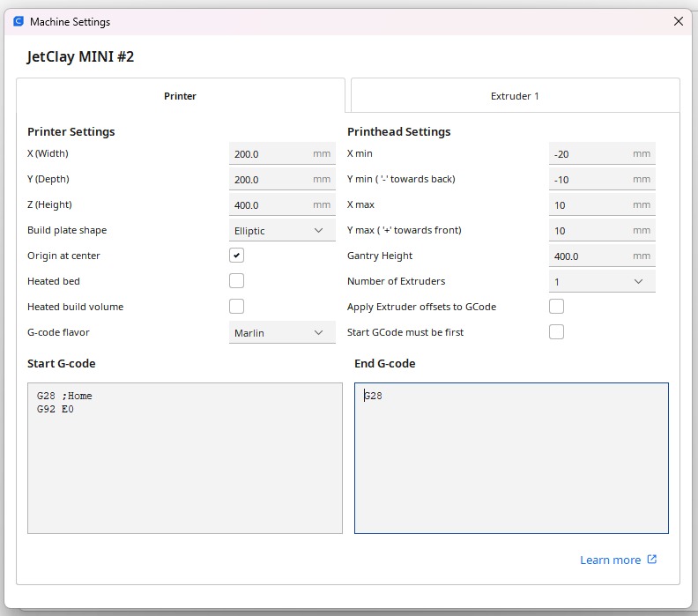Screen dimensions: 698x616
Task: Click inside the End G-code text box
Action: tap(511, 457)
